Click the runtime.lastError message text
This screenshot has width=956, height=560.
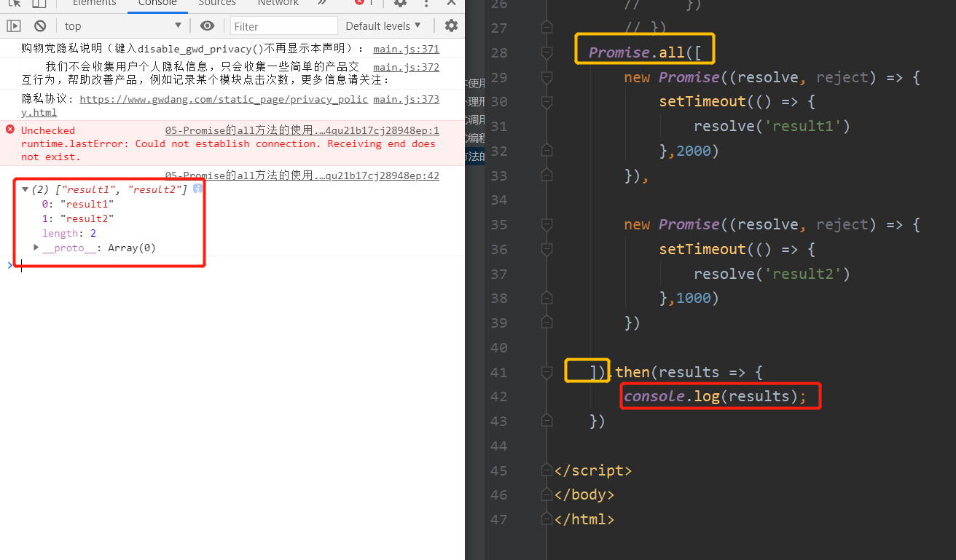pyautogui.click(x=228, y=150)
